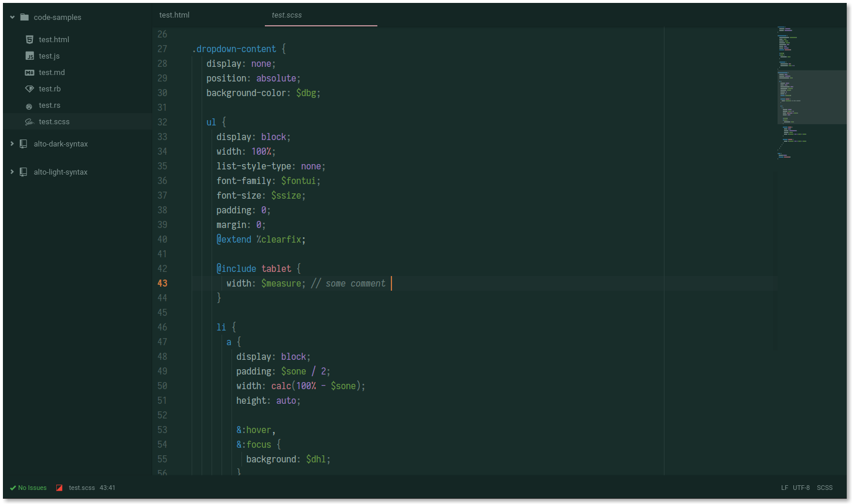Click the 'tablet' mixin name
This screenshot has height=504, width=852.
coord(276,268)
